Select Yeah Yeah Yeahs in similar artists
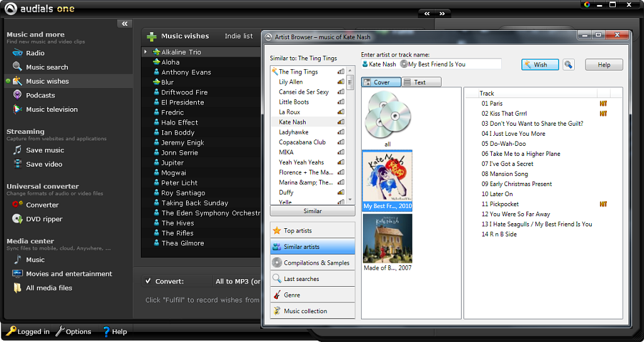The height and width of the screenshot is (342, 644). (x=301, y=162)
